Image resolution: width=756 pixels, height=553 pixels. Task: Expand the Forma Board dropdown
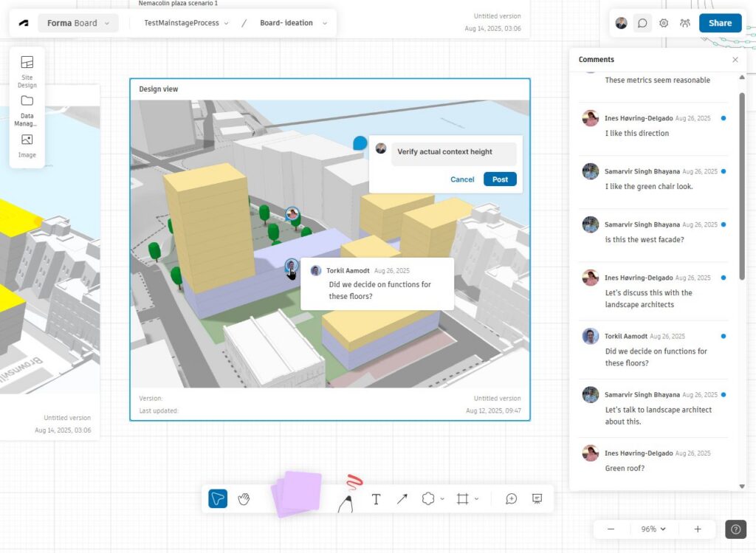click(x=78, y=23)
